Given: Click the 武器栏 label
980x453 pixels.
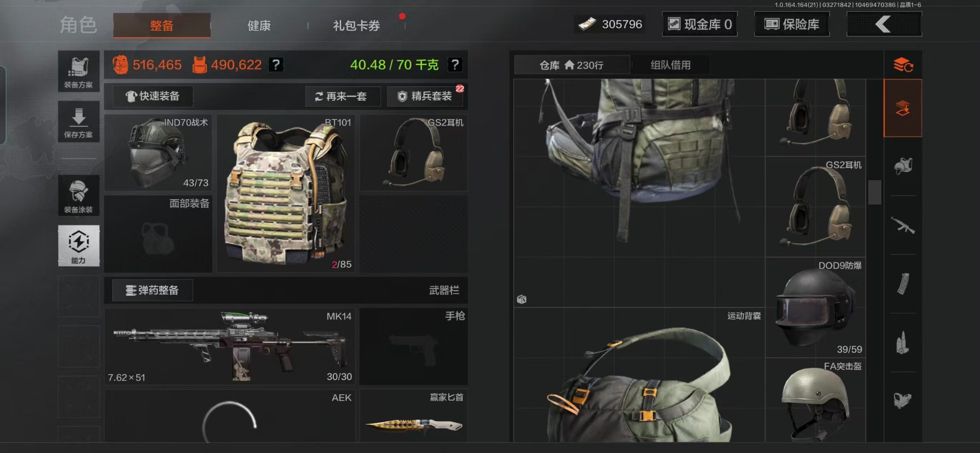Looking at the screenshot, I should tap(444, 290).
